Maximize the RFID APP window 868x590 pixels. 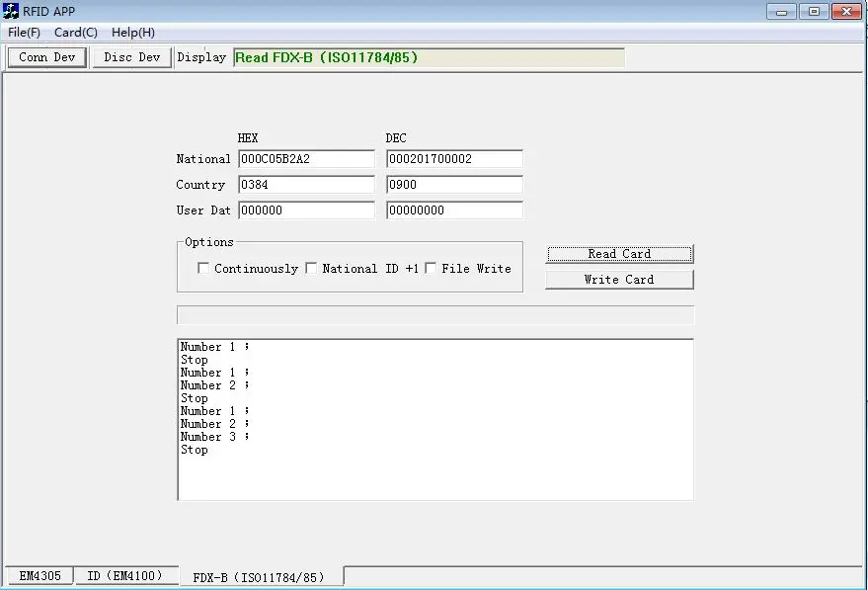tap(814, 11)
